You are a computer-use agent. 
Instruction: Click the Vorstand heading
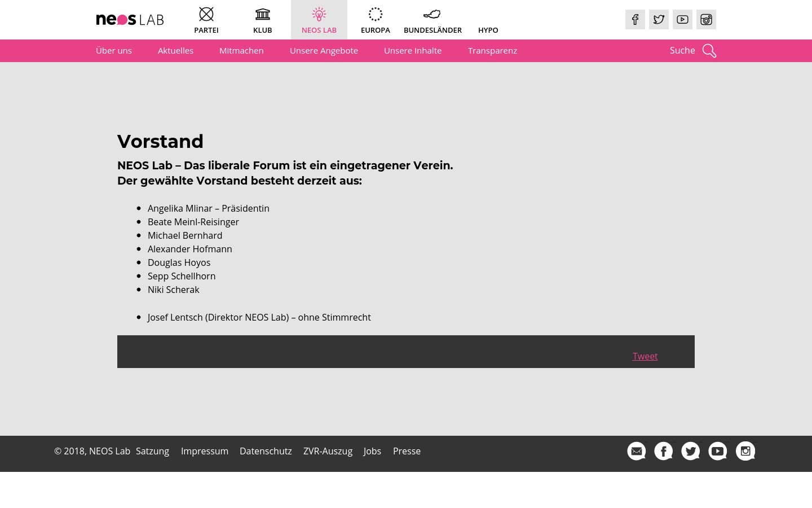point(160,141)
